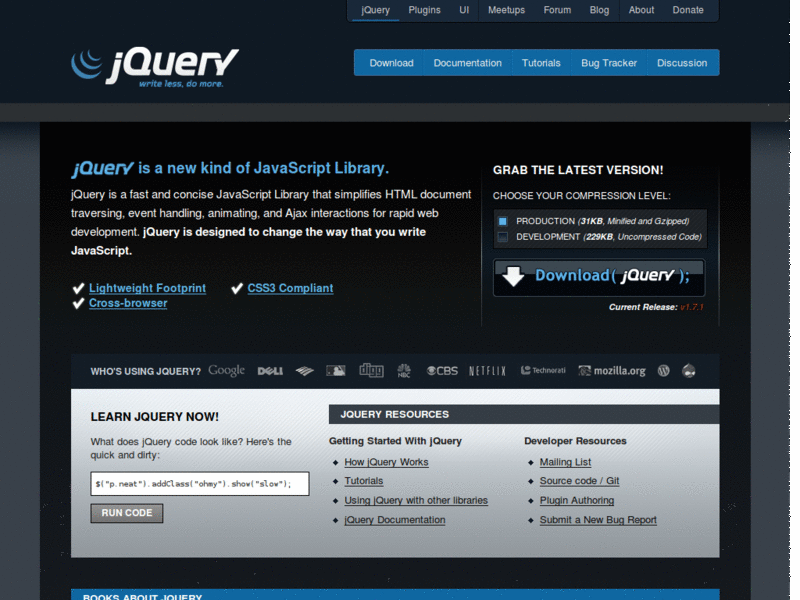Click the Dell logo
800x600 pixels.
(270, 371)
